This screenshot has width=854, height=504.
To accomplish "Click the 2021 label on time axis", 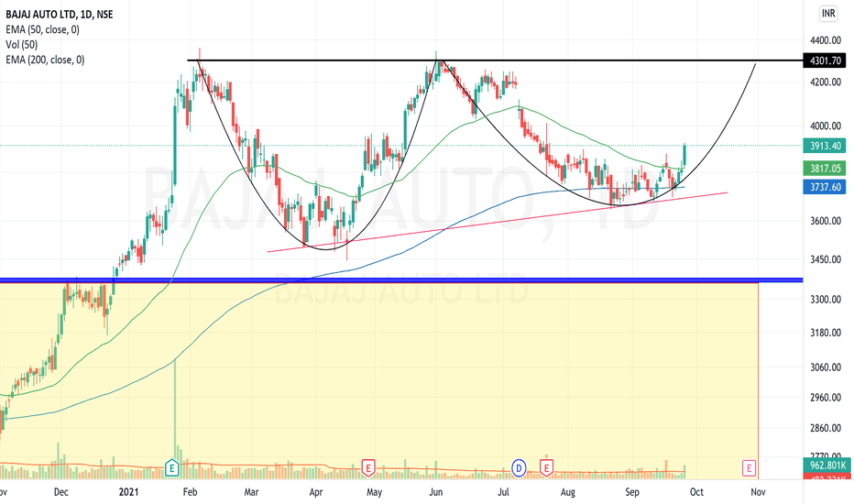I will (128, 492).
